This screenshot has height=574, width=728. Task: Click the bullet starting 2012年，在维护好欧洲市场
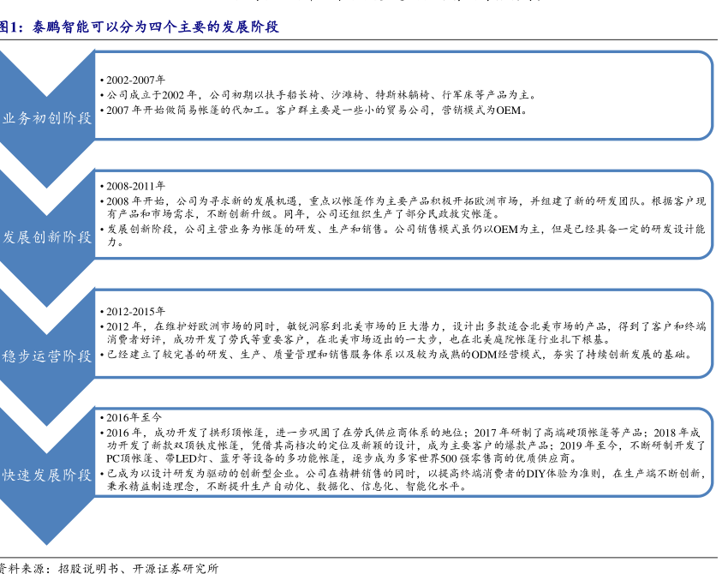tap(403, 326)
